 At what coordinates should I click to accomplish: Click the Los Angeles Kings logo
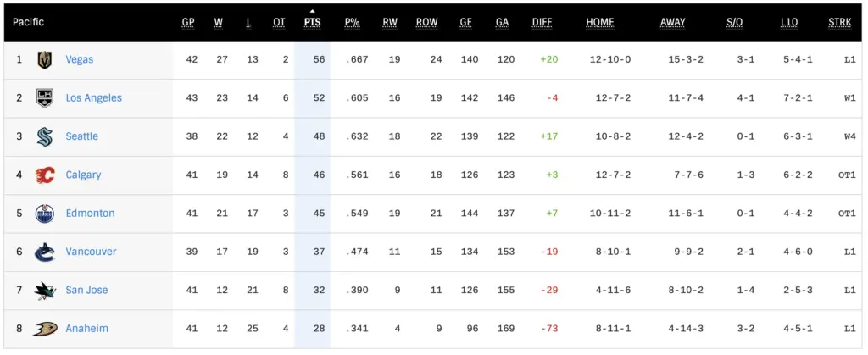point(45,98)
